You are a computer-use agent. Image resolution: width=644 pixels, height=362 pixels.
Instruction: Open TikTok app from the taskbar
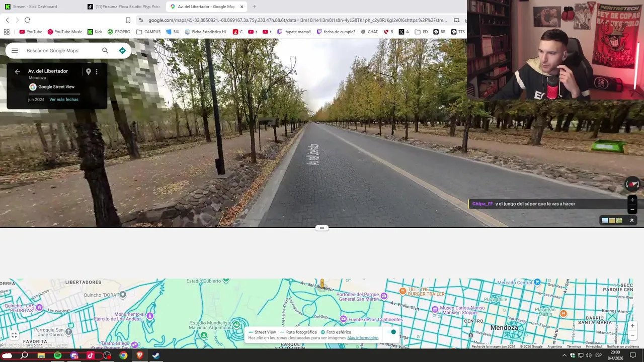(x=91, y=355)
